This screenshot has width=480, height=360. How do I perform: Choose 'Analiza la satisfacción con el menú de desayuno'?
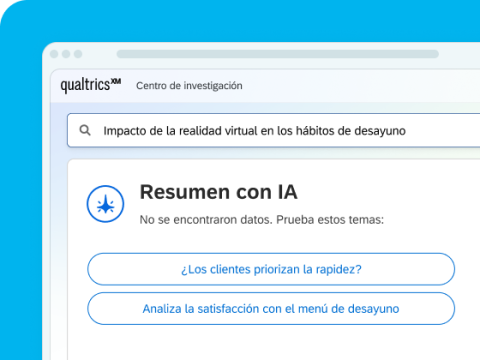(x=271, y=309)
